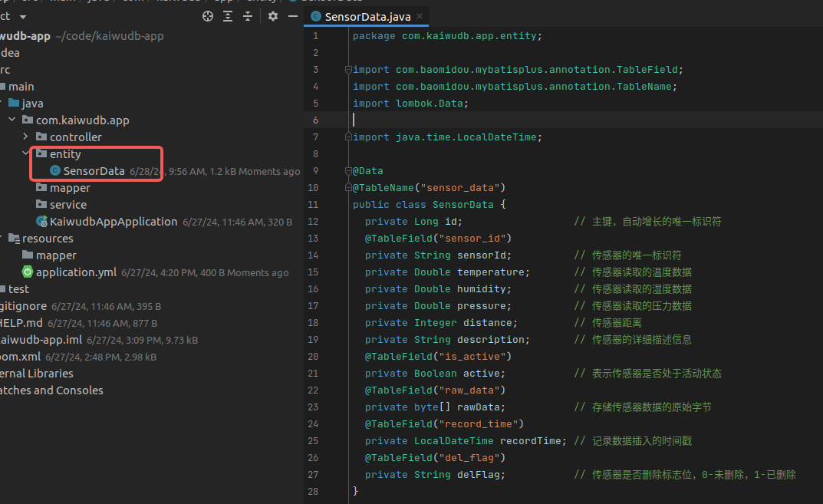Click the Expand All toolbar icon
823x504 pixels.
coord(228,16)
